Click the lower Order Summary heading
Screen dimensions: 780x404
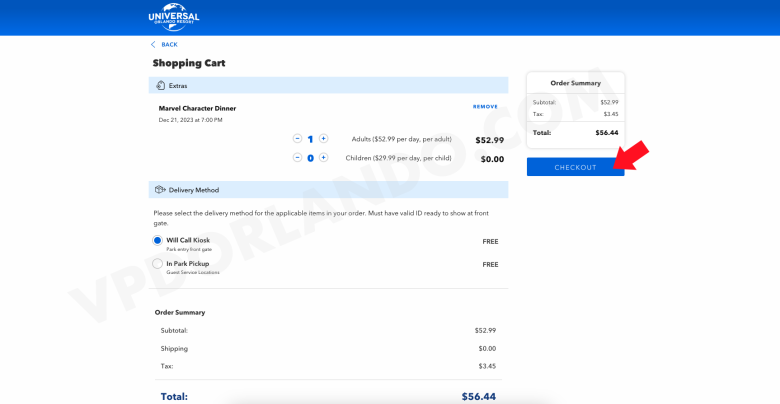(180, 312)
